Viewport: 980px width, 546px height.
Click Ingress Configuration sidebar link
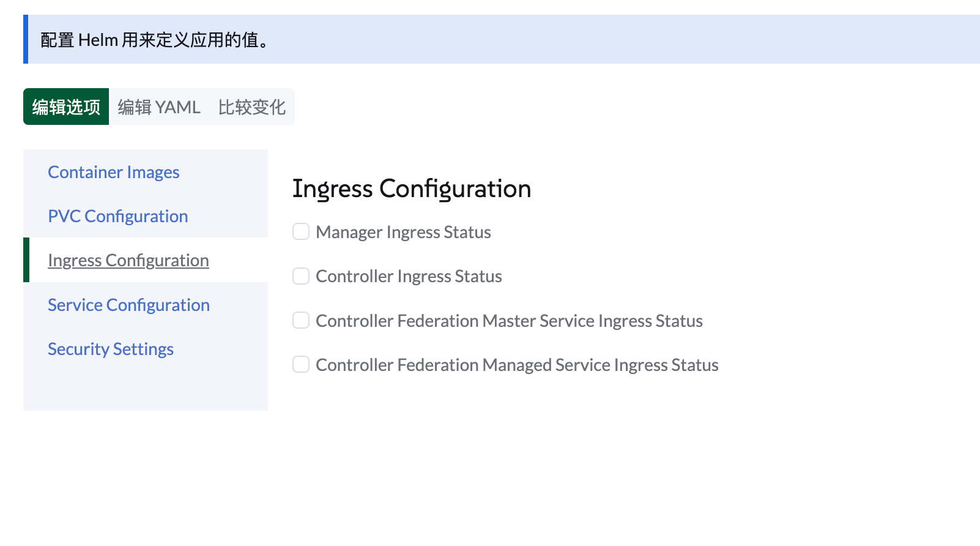pyautogui.click(x=128, y=261)
